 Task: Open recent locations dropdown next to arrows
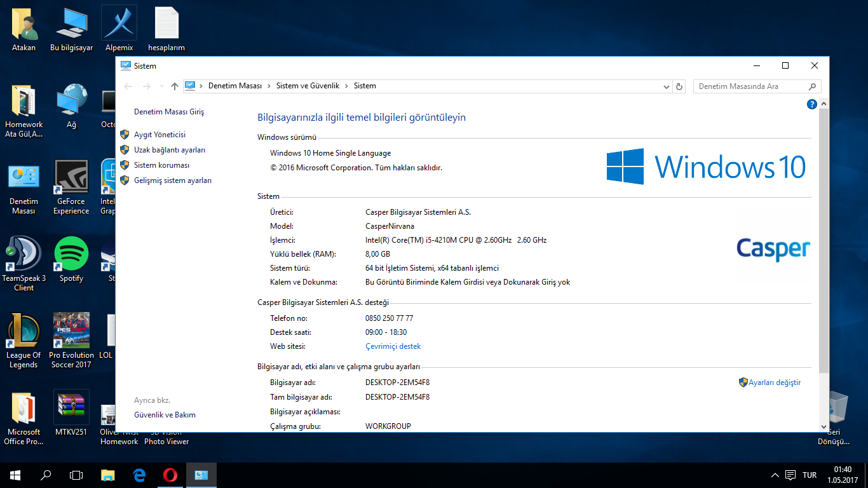tap(161, 86)
